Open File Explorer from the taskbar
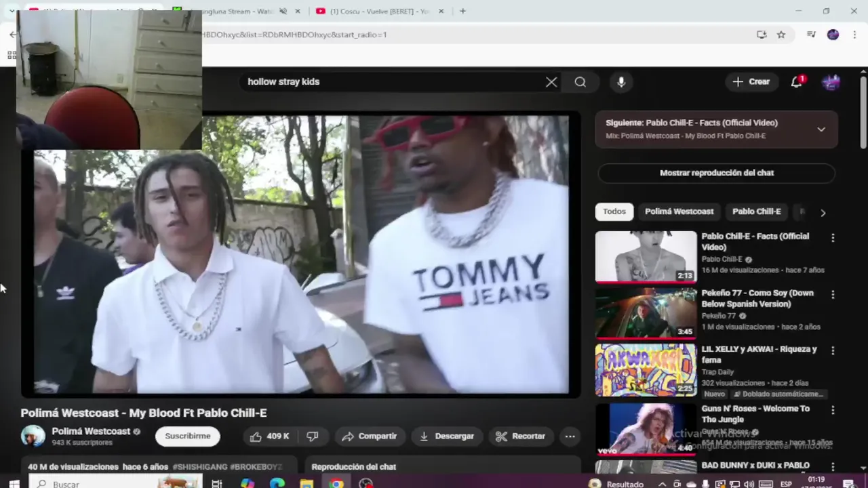 pos(307,484)
